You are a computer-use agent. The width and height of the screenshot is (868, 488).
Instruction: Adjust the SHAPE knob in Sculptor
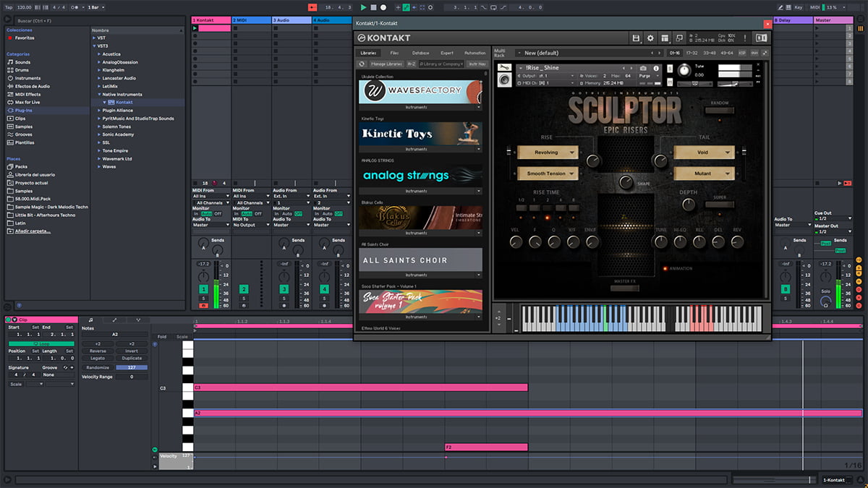click(625, 181)
